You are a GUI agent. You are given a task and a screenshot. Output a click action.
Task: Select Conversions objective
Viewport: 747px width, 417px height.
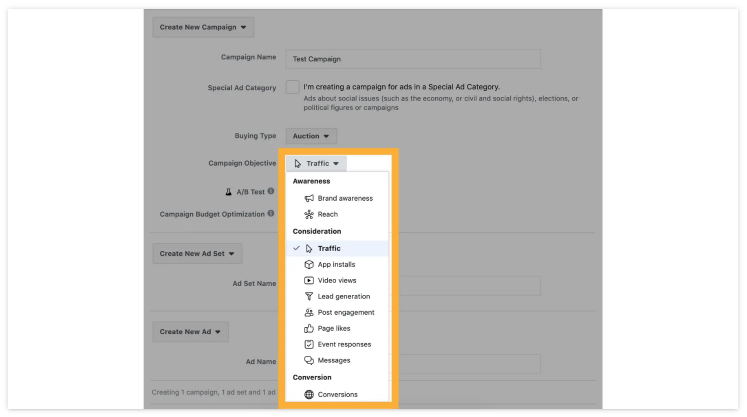click(337, 395)
